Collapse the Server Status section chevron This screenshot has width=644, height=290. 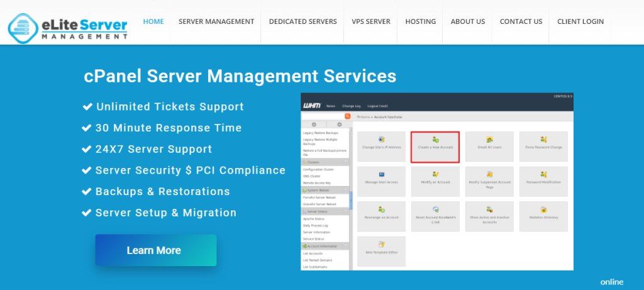pos(345,211)
